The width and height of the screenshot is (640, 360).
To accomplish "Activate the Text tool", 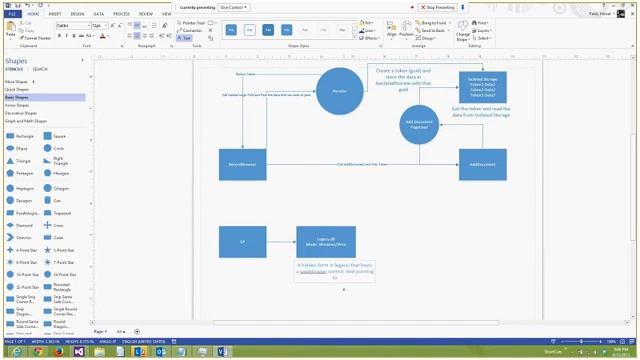I will click(x=184, y=38).
